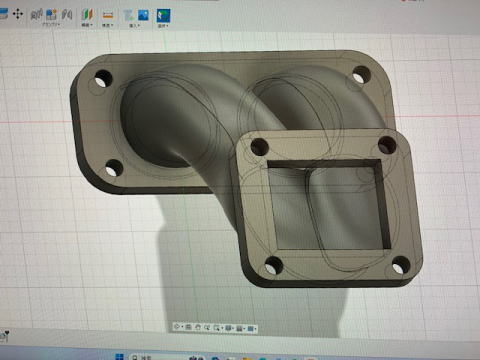The image size is (480, 360).
Task: Click the Insert image canvas icon
Action: point(143,15)
